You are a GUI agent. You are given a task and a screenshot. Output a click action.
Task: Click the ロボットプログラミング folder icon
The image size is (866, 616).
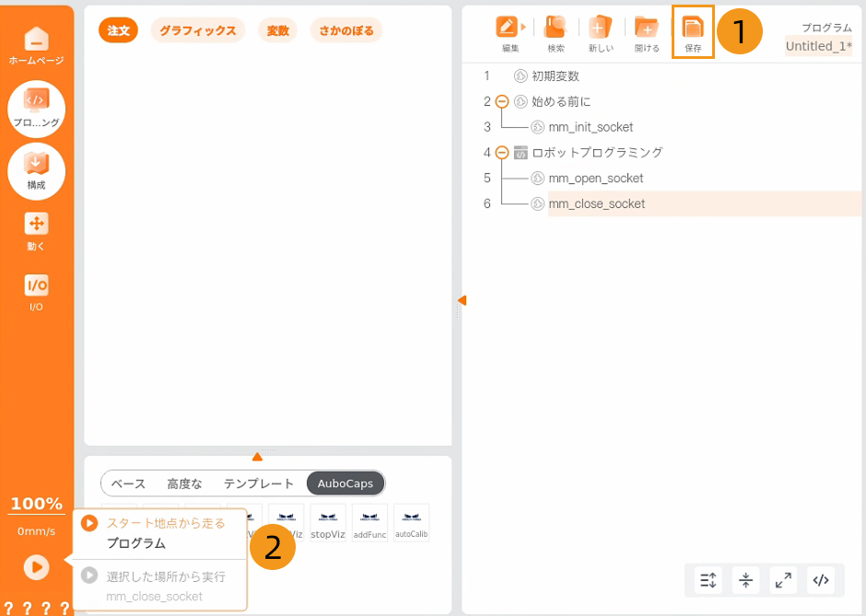tap(521, 152)
